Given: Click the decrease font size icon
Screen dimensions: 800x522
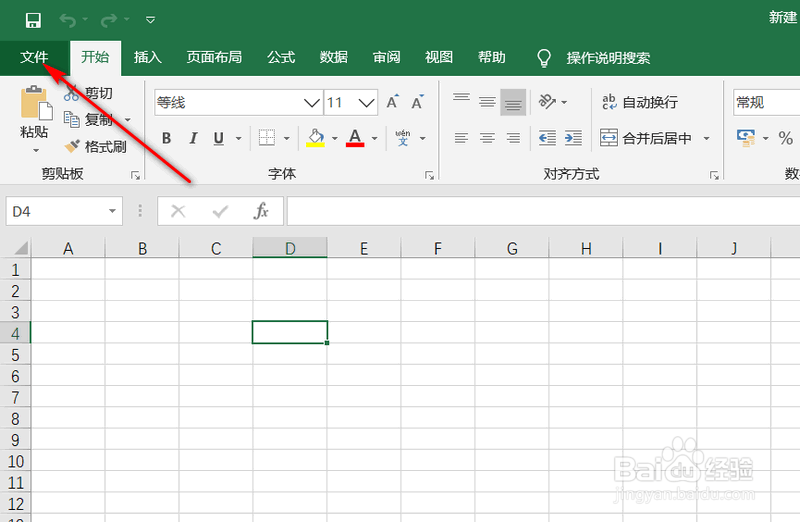Looking at the screenshot, I should point(417,102).
